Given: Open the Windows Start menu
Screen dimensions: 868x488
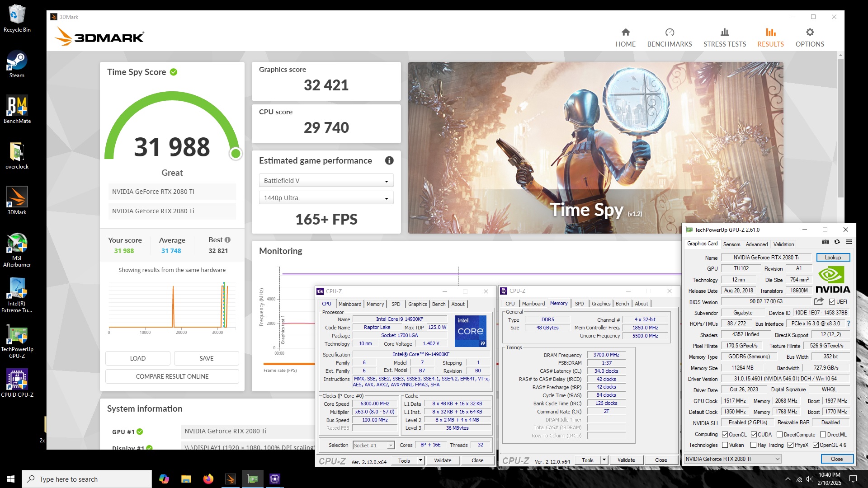Looking at the screenshot, I should point(11,479).
